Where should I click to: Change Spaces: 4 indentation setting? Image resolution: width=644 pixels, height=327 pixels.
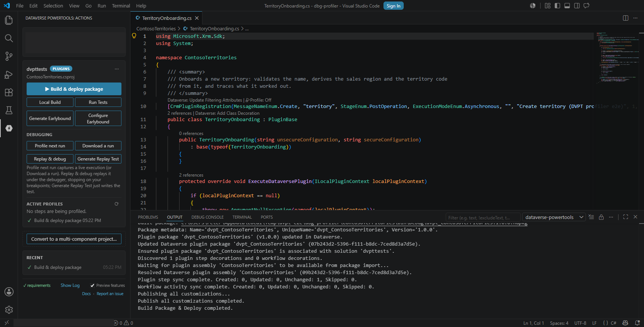(559, 323)
